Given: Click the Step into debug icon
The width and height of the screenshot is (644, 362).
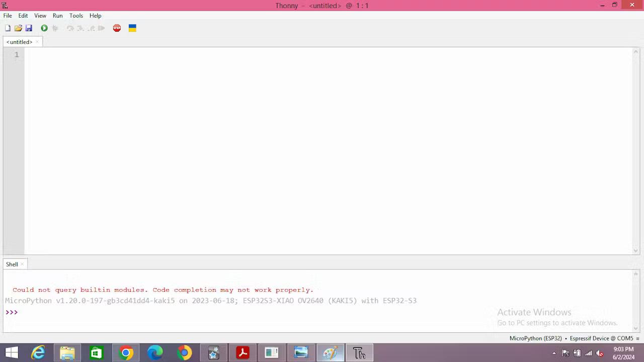Looking at the screenshot, I should coord(80,28).
